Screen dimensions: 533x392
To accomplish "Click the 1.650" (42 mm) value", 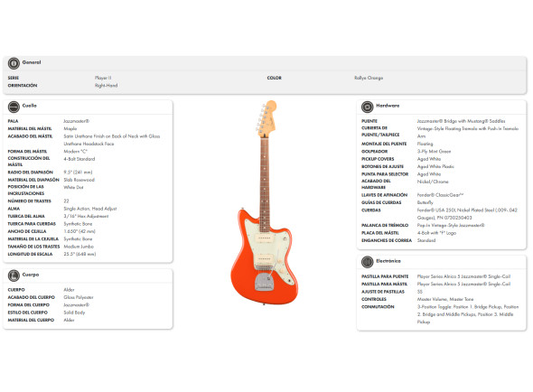I will click(x=79, y=231).
